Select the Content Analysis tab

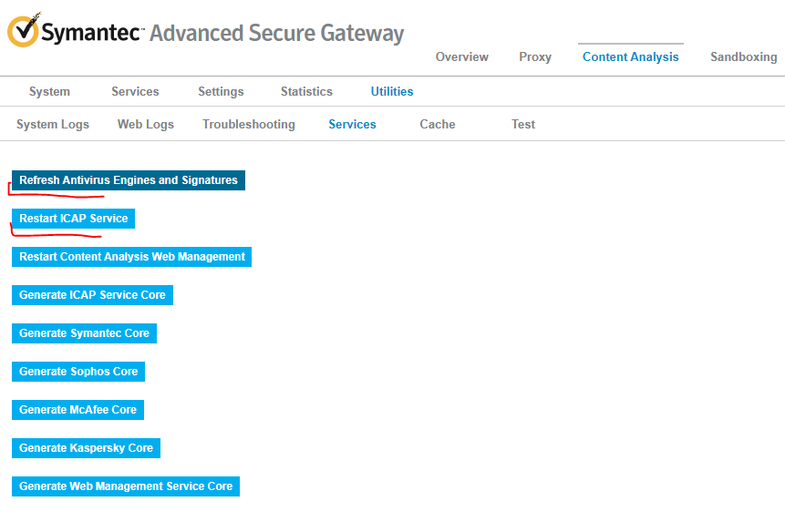point(630,56)
